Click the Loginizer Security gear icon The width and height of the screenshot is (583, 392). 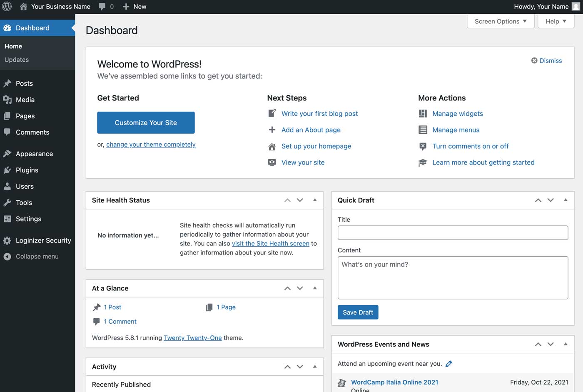(8, 240)
